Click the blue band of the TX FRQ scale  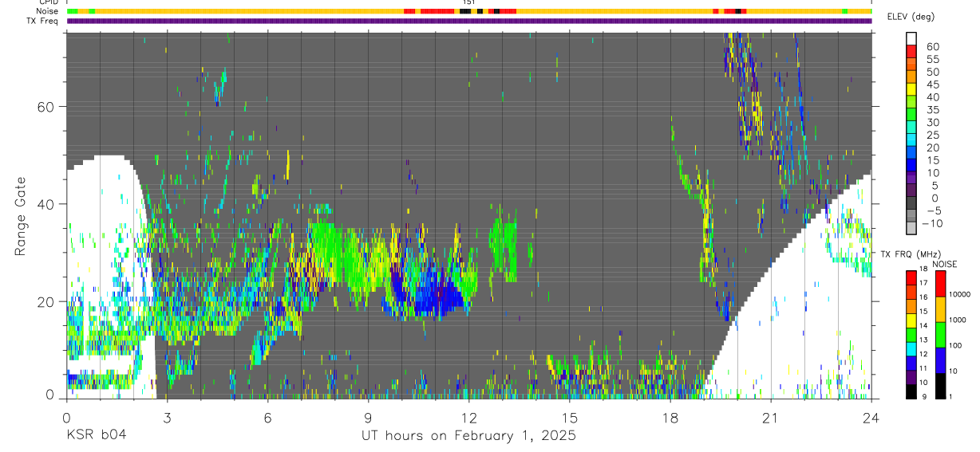coord(911,362)
